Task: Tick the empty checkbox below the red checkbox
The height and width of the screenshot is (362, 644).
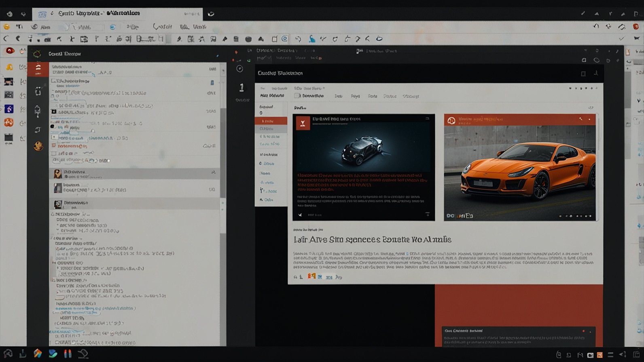Action: point(54,154)
